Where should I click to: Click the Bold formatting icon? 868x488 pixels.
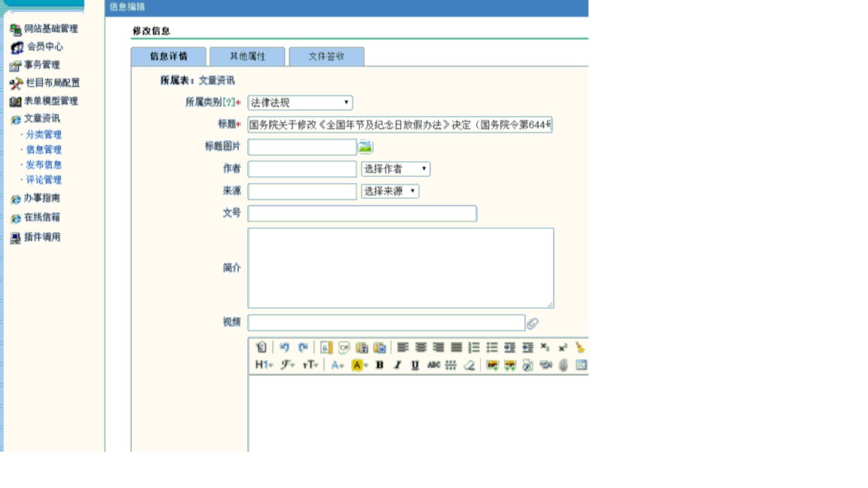coord(380,365)
